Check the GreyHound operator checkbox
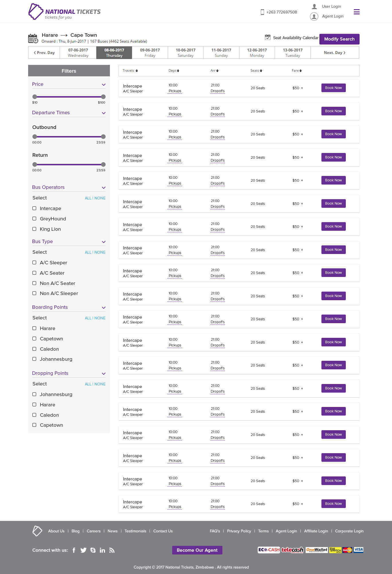Image resolution: width=392 pixels, height=574 pixels. pos(34,219)
